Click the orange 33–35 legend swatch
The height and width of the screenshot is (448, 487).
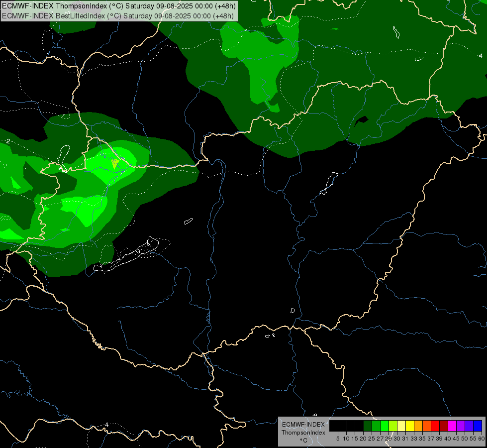coord(418,426)
